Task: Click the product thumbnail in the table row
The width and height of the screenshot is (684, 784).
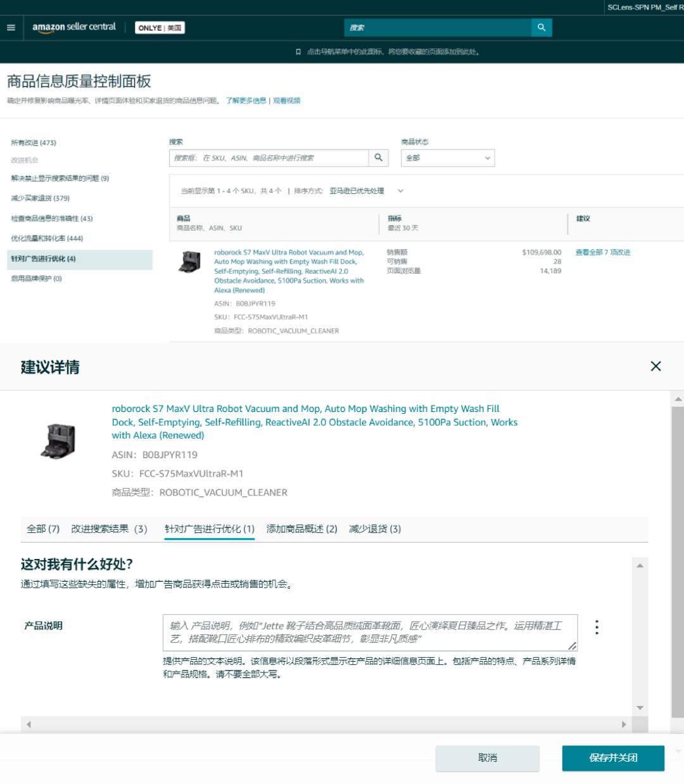Action: 190,262
